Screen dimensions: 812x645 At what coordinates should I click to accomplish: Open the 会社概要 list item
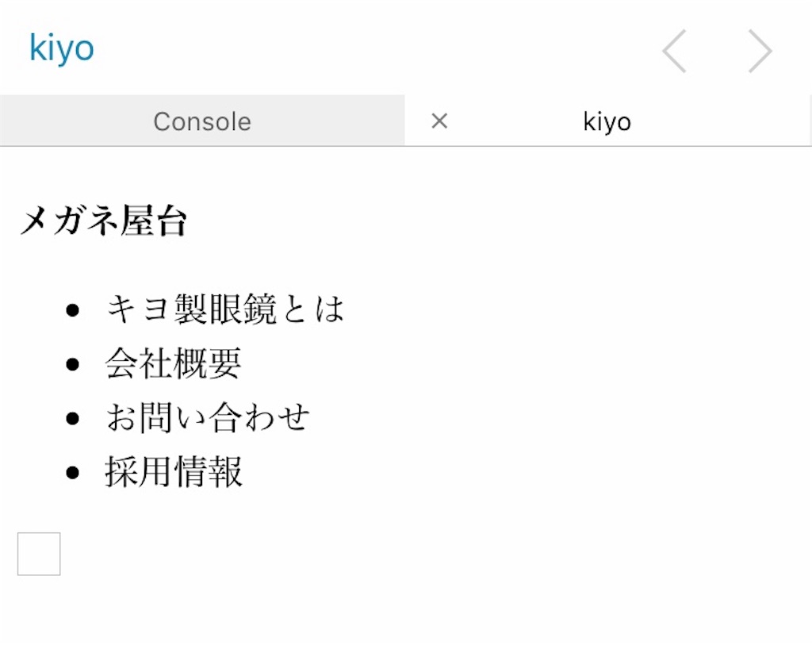[x=171, y=364]
